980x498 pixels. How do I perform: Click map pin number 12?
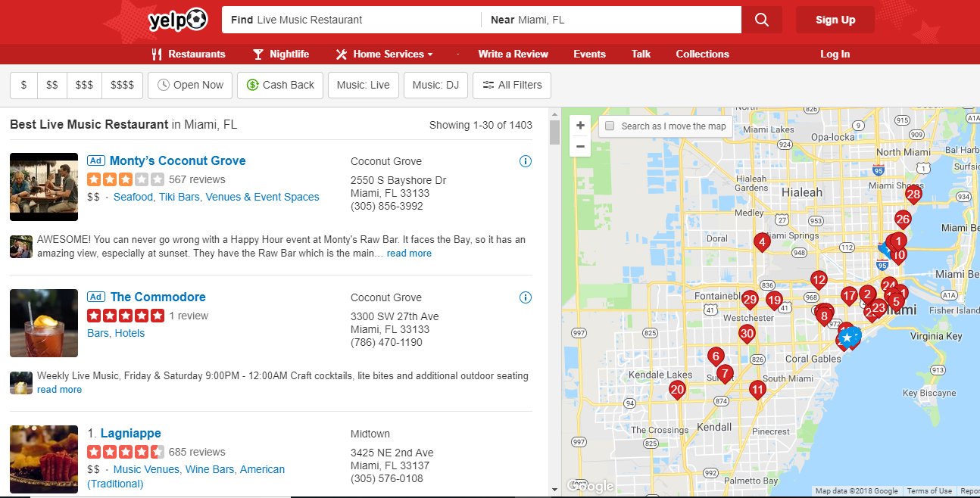coord(818,280)
